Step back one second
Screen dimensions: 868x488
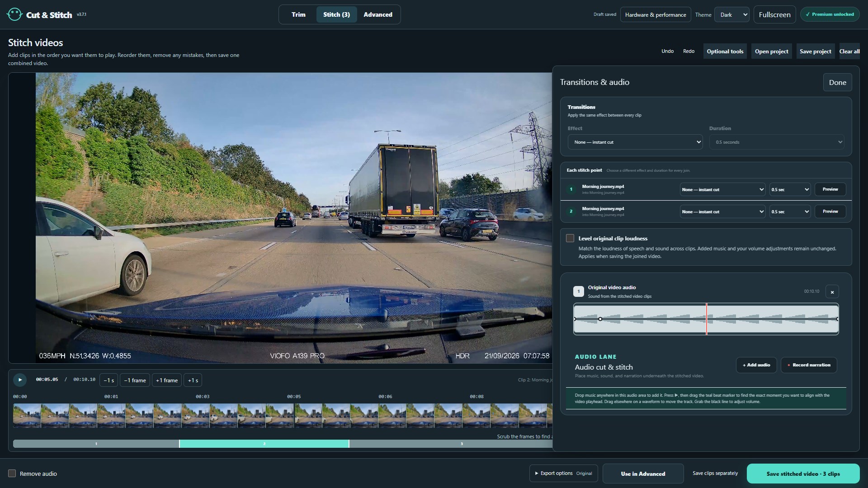pos(108,380)
